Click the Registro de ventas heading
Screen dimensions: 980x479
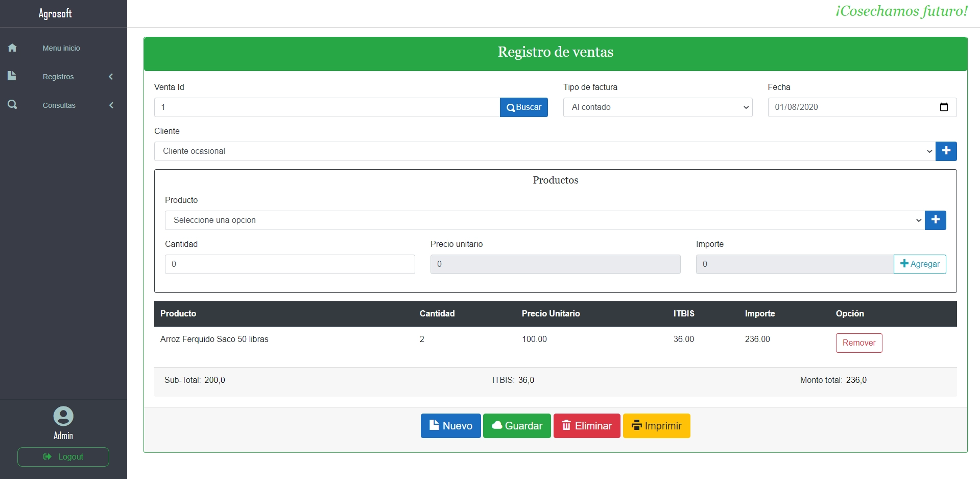pyautogui.click(x=556, y=52)
